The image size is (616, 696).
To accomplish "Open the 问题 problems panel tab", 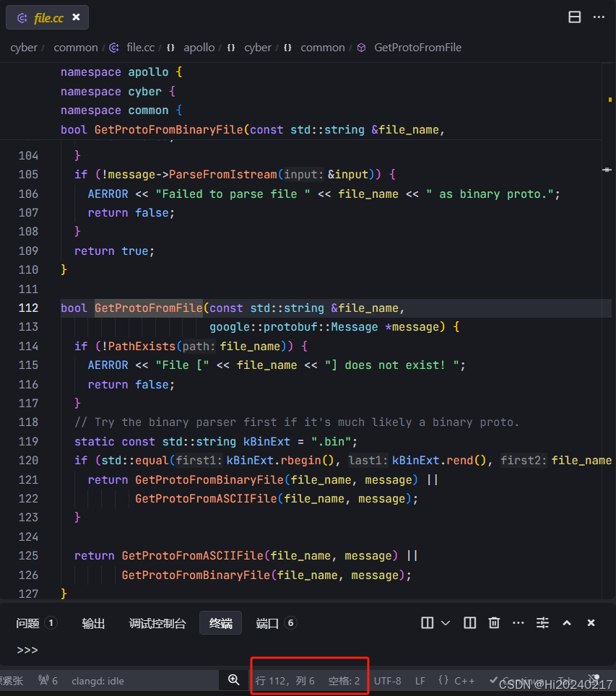I will 36,623.
